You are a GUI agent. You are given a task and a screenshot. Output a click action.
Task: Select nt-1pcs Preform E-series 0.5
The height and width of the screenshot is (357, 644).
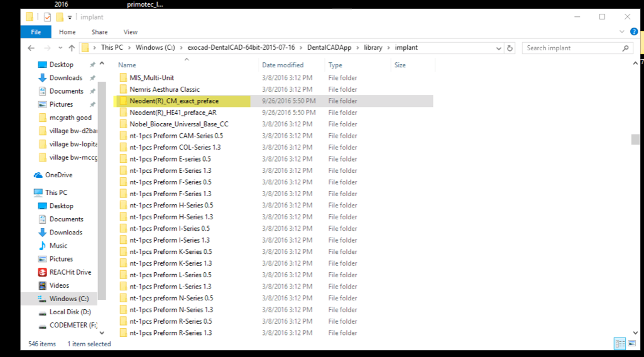pyautogui.click(x=170, y=159)
